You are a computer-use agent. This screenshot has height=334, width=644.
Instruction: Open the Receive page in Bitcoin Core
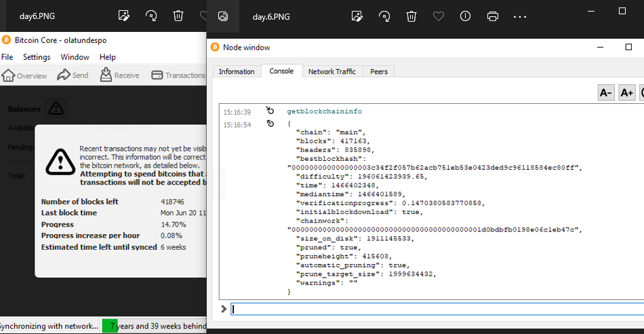[x=119, y=75]
